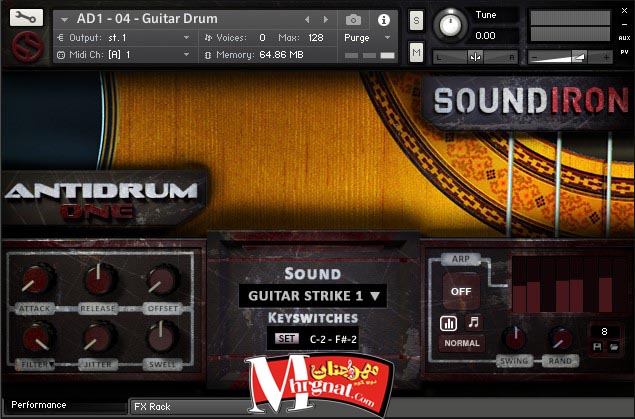The image size is (635, 419).
Task: Show instrument info with the i icon
Action: 384,19
